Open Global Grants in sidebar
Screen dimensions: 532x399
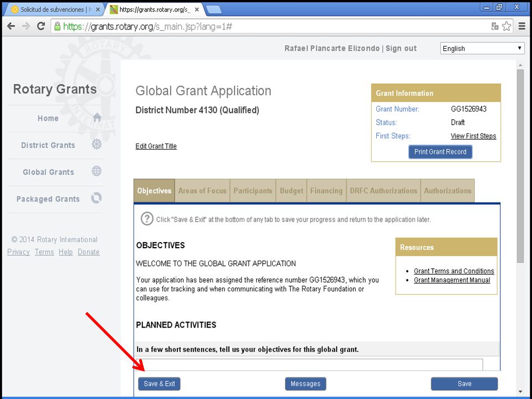tap(48, 172)
